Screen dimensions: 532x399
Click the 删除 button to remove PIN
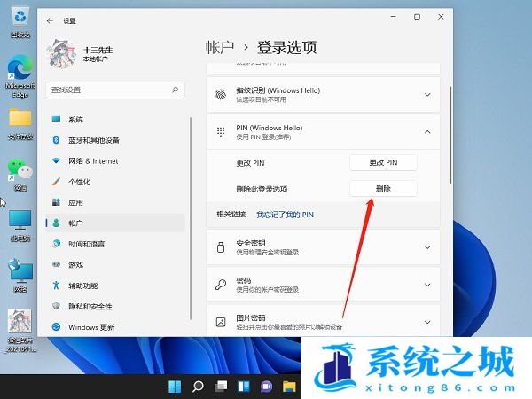point(383,189)
